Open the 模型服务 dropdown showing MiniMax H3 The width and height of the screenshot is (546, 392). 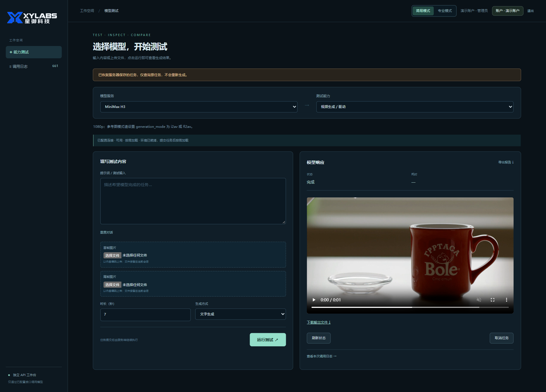[x=199, y=107]
